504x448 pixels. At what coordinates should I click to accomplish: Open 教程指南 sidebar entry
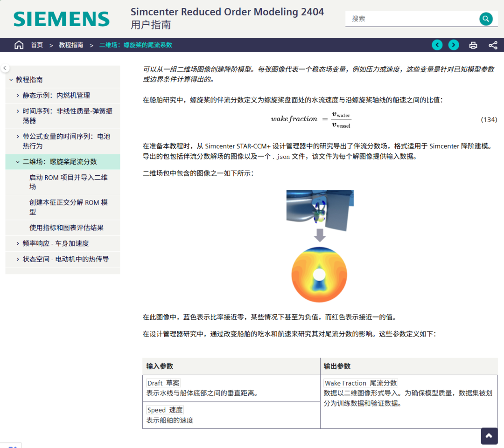coord(29,80)
